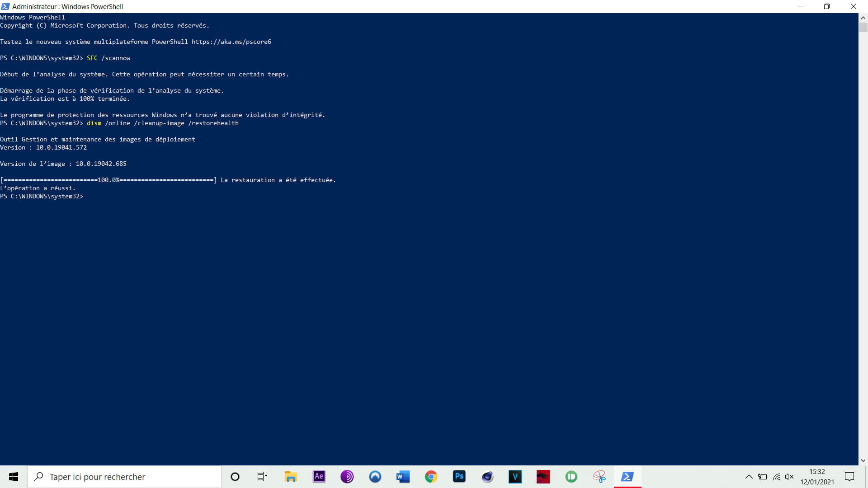868x488 pixels.
Task: Open the blue mountain app icon
Action: (375, 477)
